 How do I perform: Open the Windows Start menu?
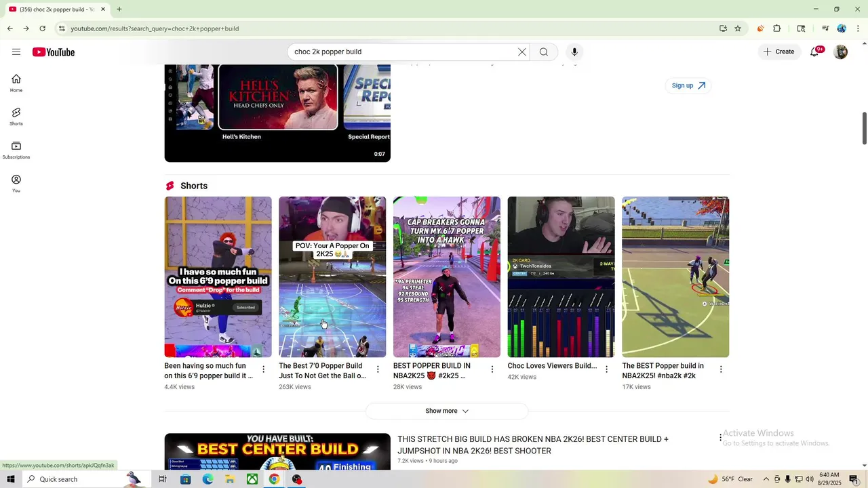click(11, 479)
